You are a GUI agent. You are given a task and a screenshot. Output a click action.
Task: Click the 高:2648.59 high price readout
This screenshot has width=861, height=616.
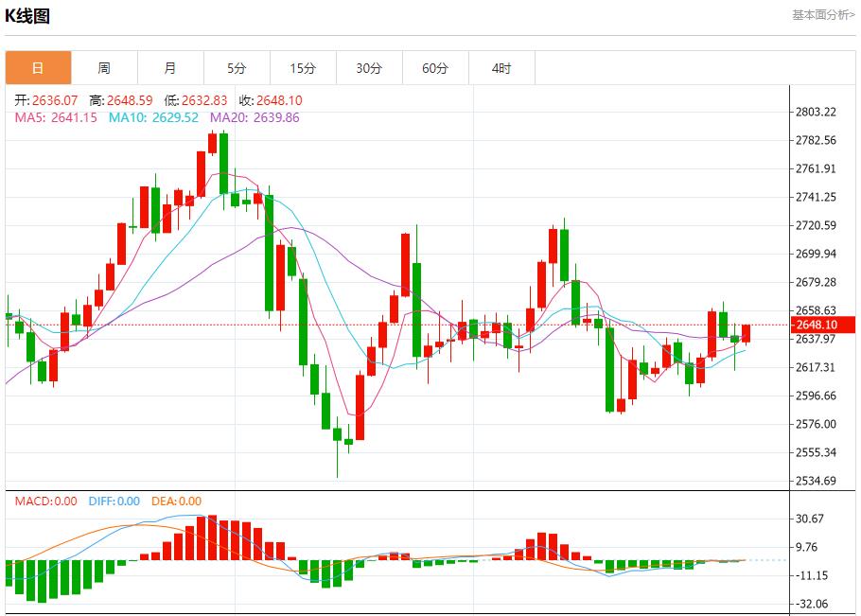click(x=121, y=100)
